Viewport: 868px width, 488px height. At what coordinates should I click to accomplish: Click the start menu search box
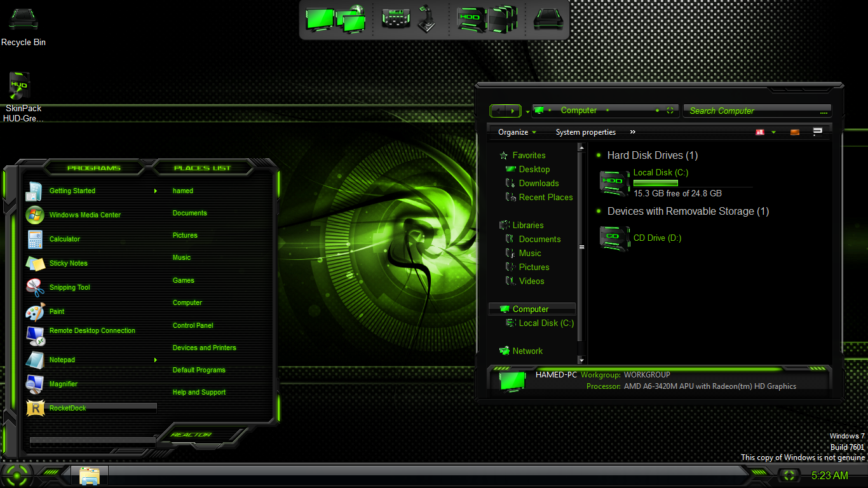93,441
